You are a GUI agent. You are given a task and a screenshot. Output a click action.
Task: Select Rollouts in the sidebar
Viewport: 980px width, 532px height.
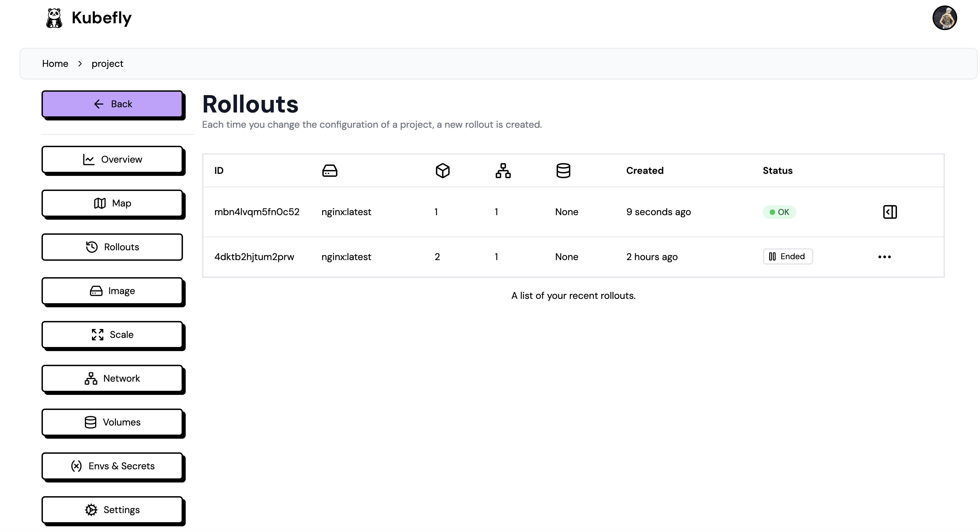point(112,247)
